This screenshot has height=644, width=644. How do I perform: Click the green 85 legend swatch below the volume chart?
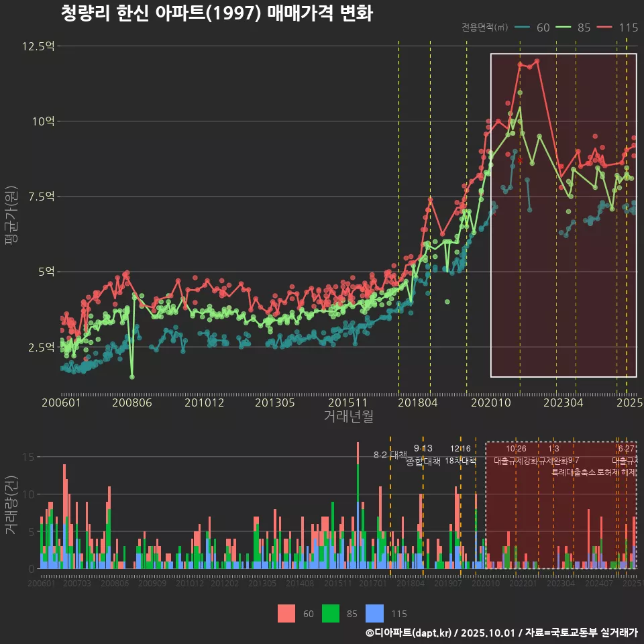pos(331,613)
